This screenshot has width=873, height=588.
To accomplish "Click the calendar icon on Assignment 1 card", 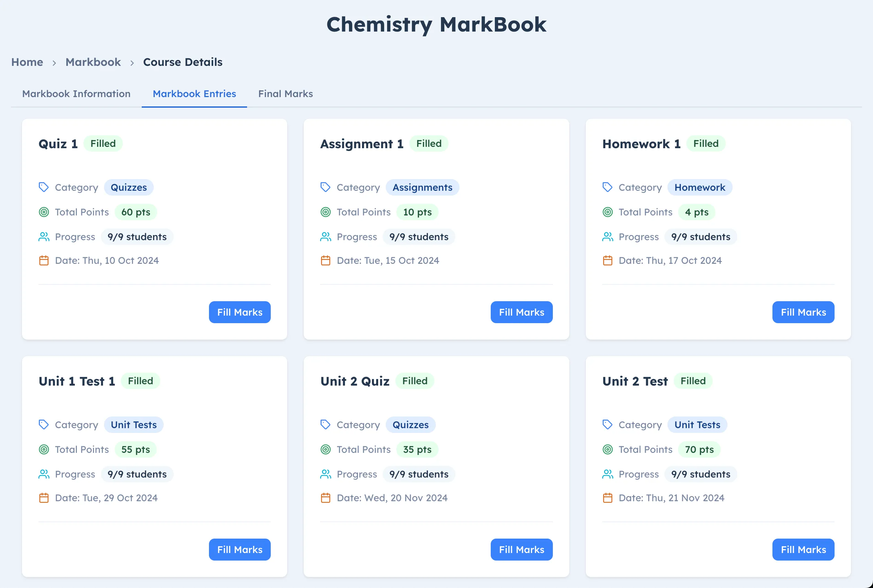I will coord(326,260).
